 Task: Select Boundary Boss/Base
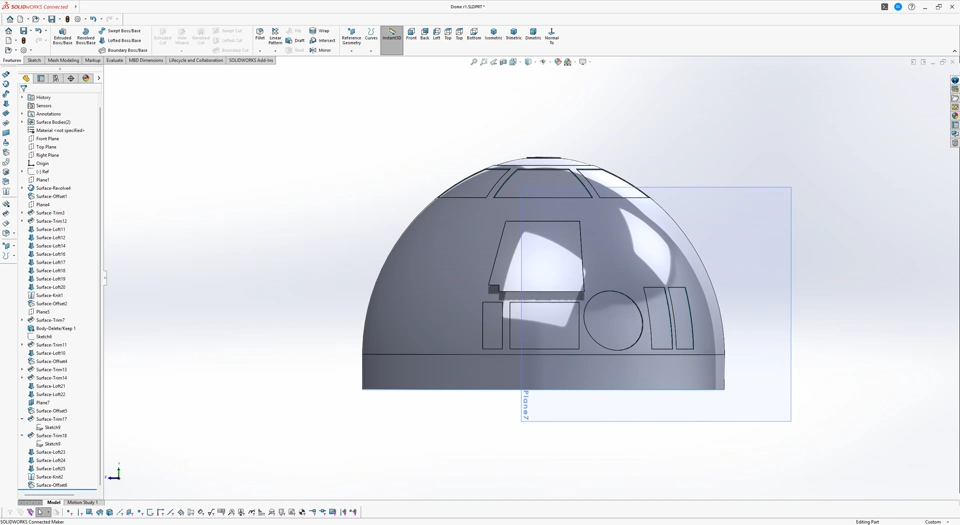[123, 50]
